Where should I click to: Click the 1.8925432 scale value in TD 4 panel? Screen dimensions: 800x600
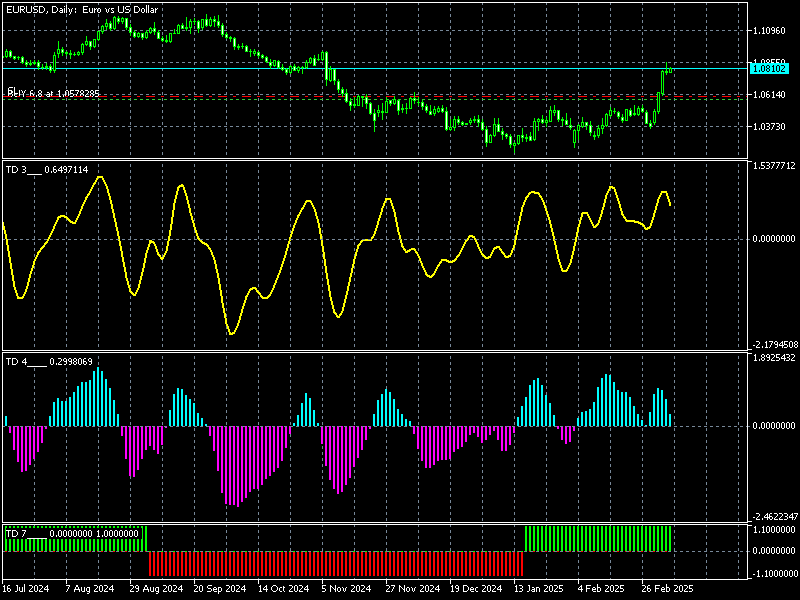click(x=773, y=358)
